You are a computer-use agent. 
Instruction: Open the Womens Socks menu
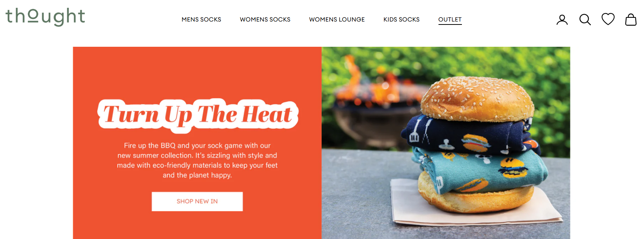point(265,19)
